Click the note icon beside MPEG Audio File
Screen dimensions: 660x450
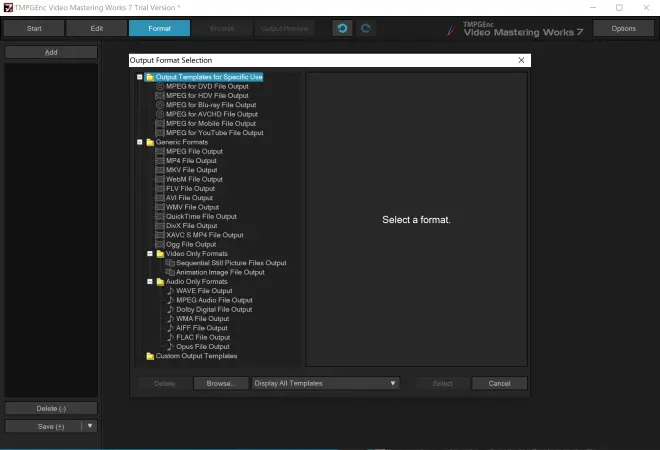[170, 300]
